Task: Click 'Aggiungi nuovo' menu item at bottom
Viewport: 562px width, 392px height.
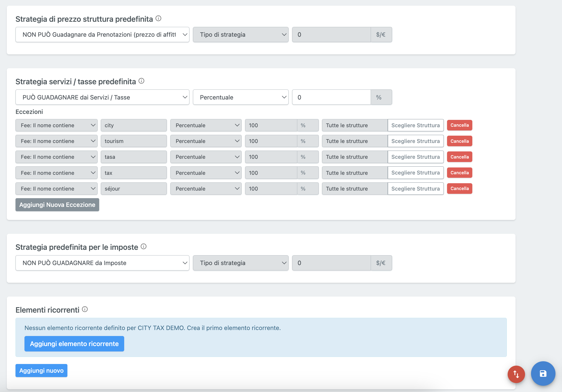Action: 42,370
